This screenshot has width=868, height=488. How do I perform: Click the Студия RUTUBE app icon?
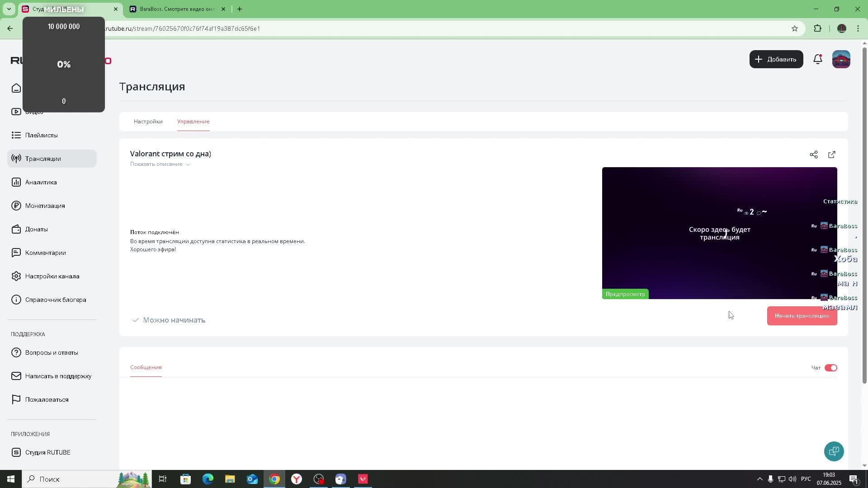pos(16,452)
